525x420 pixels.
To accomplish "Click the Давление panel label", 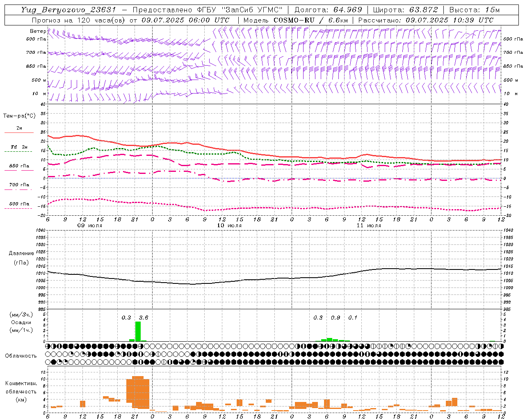I will (x=21, y=253).
